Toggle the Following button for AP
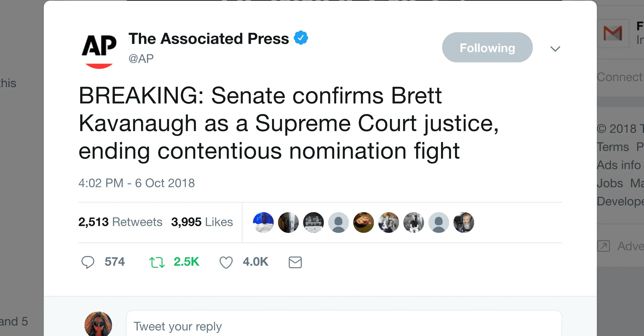Screen dimensions: 644x336 click(487, 47)
